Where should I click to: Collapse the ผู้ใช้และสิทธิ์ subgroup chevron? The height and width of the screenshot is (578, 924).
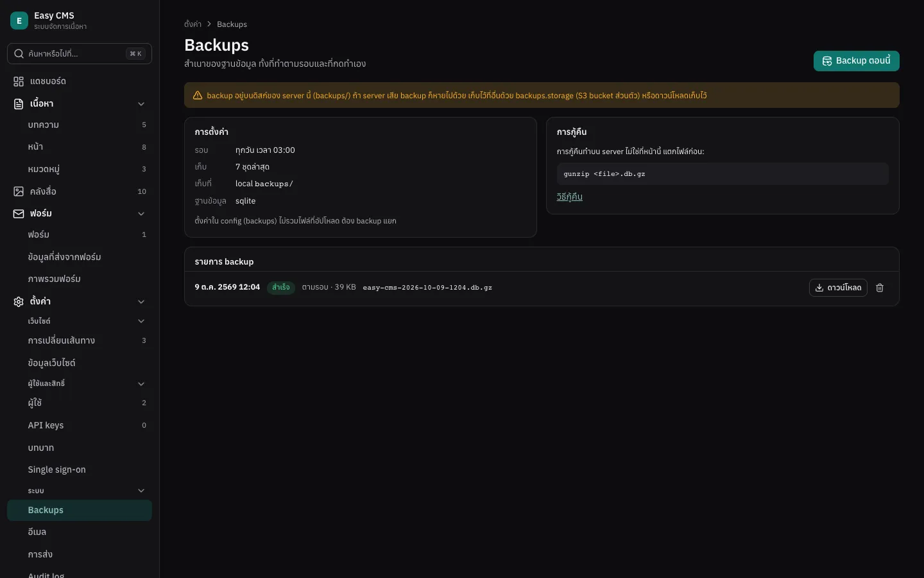(141, 383)
